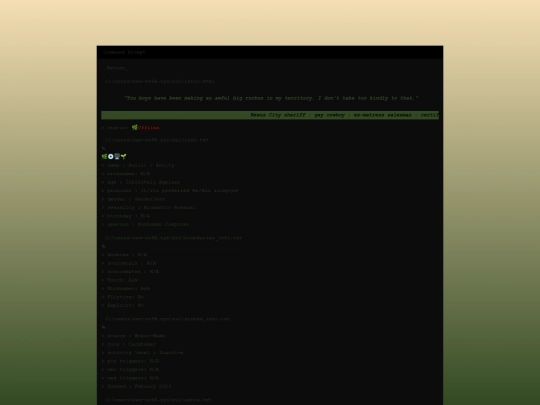Click the herb emoji above the name line
This screenshot has width=540, height=405.
pyautogui.click(x=104, y=157)
